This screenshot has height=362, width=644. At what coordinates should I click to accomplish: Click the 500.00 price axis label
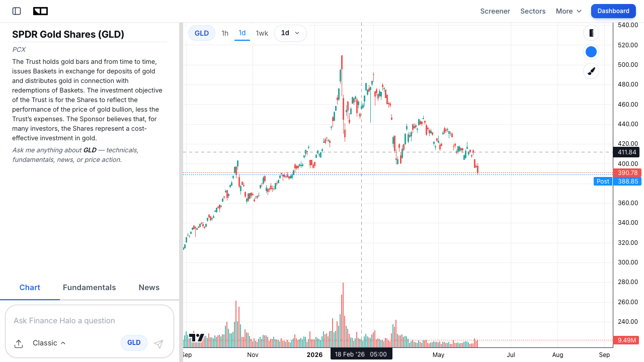pos(627,64)
